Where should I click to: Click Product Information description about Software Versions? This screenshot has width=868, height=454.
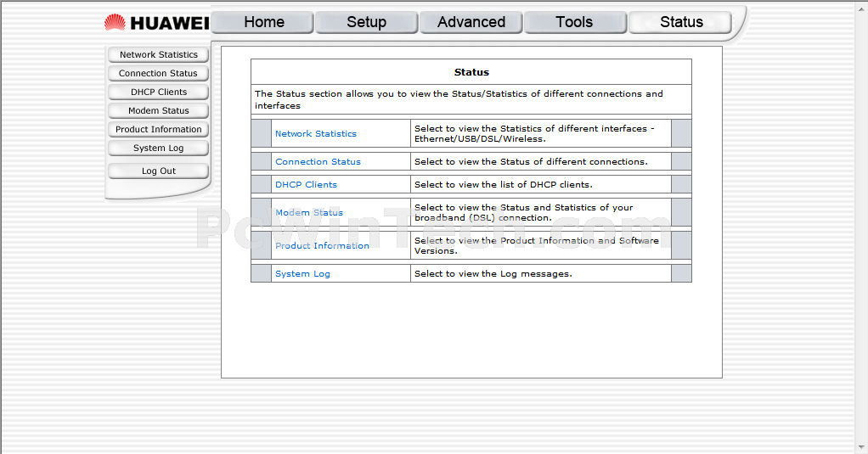coord(537,246)
